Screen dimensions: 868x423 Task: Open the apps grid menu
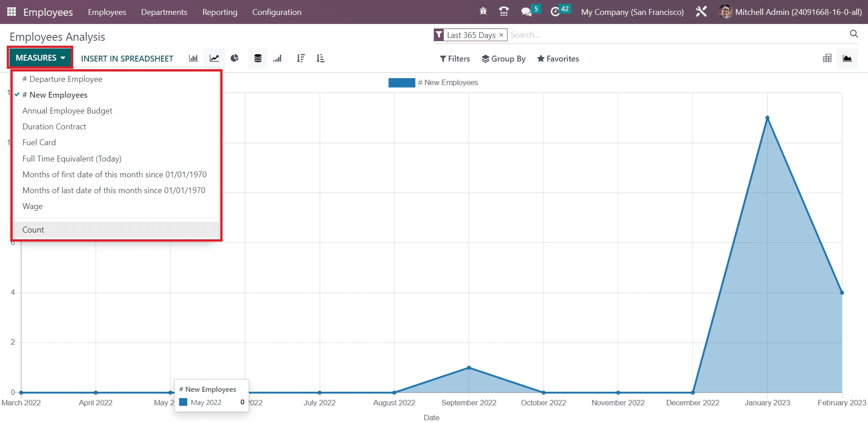click(12, 12)
